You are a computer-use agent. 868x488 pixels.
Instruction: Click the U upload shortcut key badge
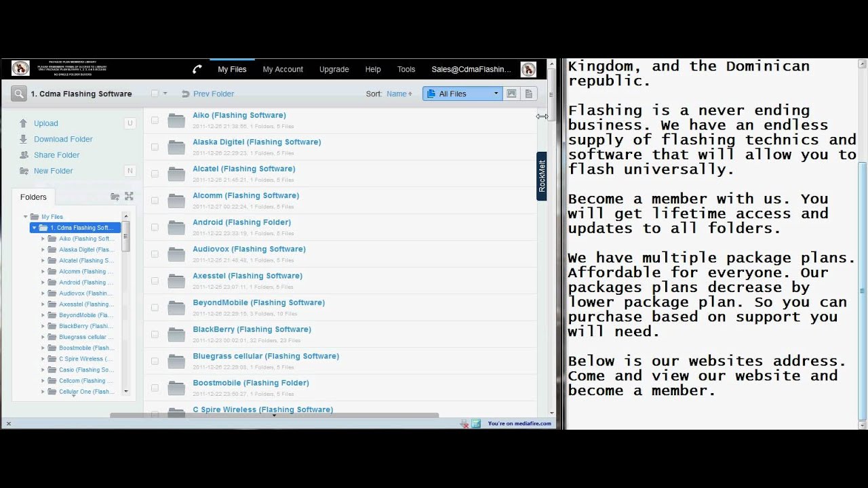(130, 123)
